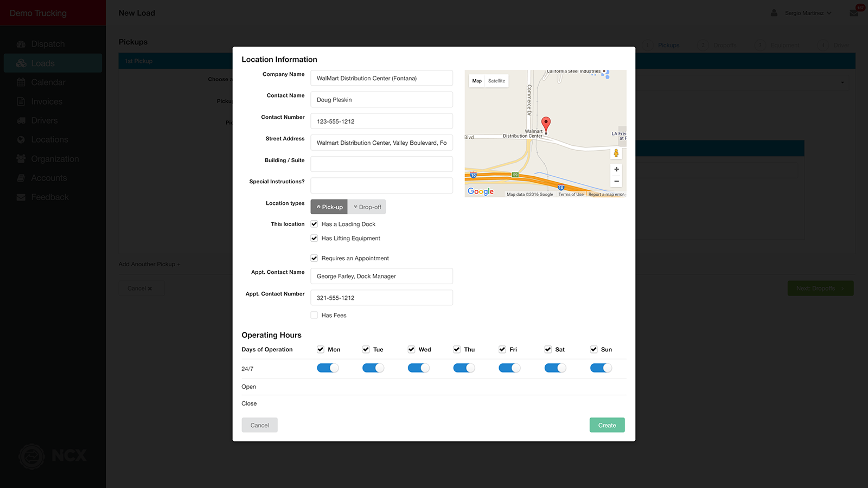The height and width of the screenshot is (488, 868).
Task: Uncheck Requires an Appointment
Action: click(314, 258)
